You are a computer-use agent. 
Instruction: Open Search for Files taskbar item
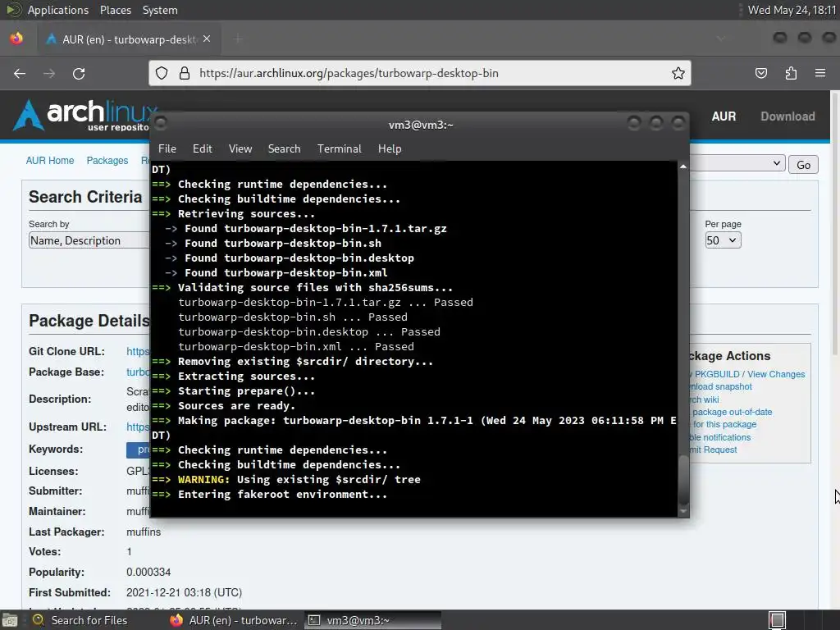point(80,620)
